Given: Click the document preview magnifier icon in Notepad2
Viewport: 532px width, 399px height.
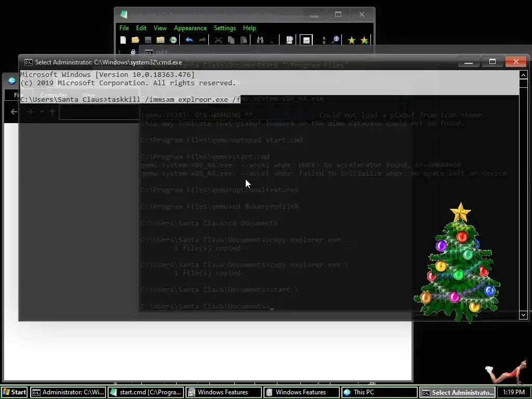Looking at the screenshot, I should pyautogui.click(x=289, y=40).
